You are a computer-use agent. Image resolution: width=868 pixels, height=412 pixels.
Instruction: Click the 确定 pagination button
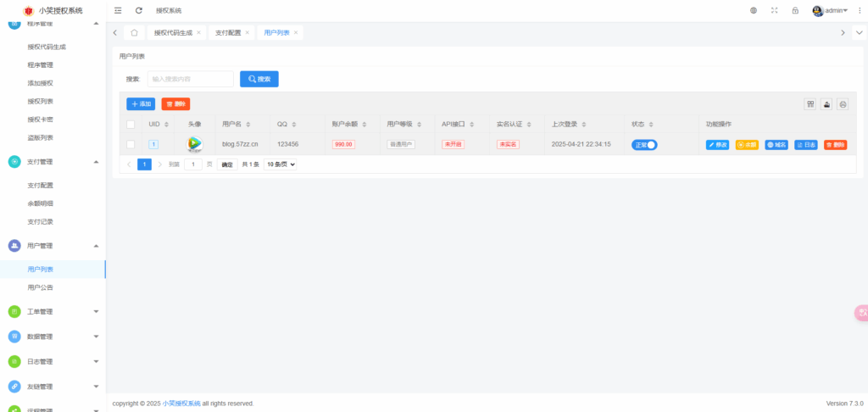[x=227, y=164]
